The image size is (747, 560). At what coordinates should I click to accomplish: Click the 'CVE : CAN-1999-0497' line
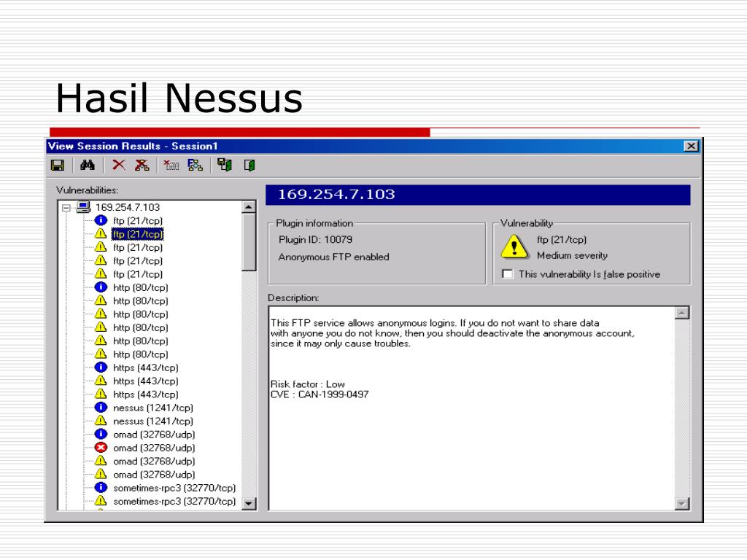320,394
